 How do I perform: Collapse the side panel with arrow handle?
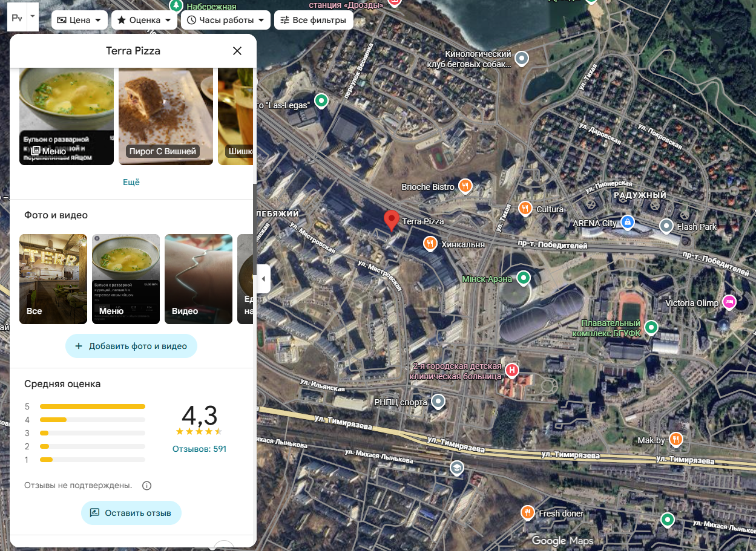263,279
